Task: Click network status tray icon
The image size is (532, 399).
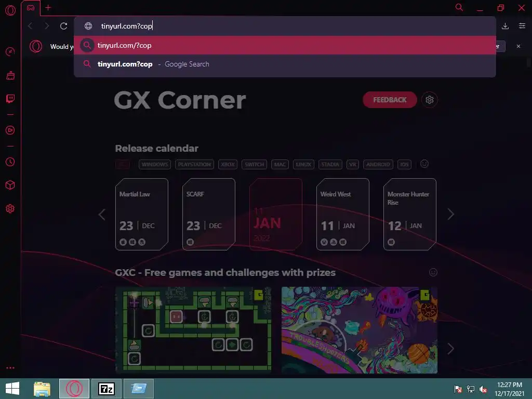Action: [471, 389]
